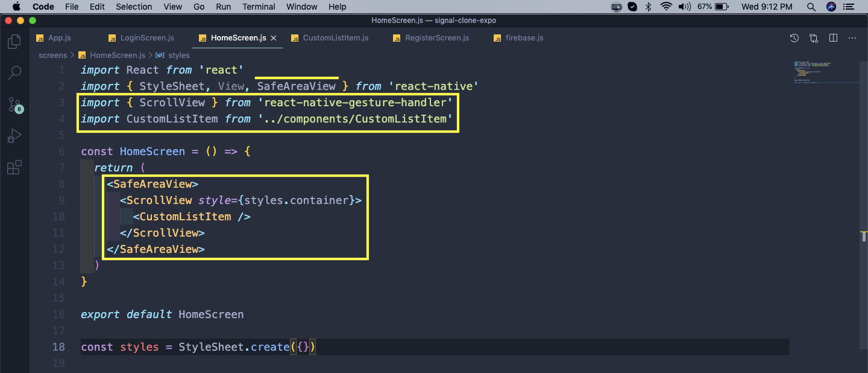Click the export default HomeScreen line

(162, 314)
